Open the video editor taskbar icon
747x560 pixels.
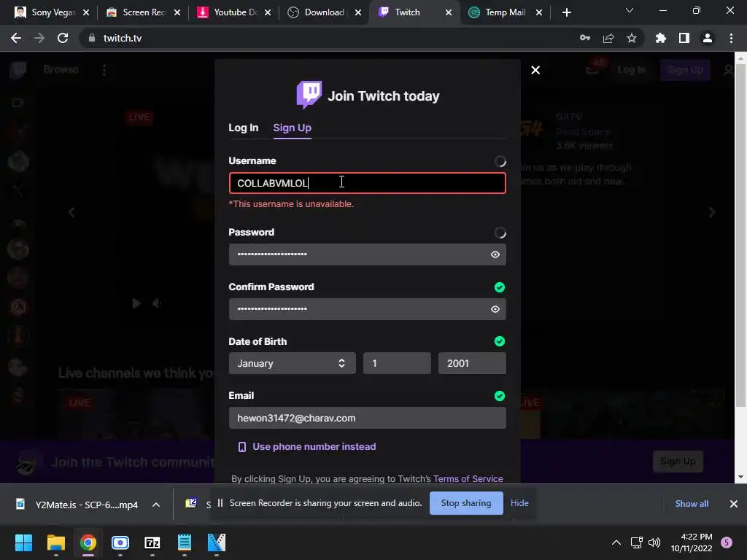tap(216, 542)
